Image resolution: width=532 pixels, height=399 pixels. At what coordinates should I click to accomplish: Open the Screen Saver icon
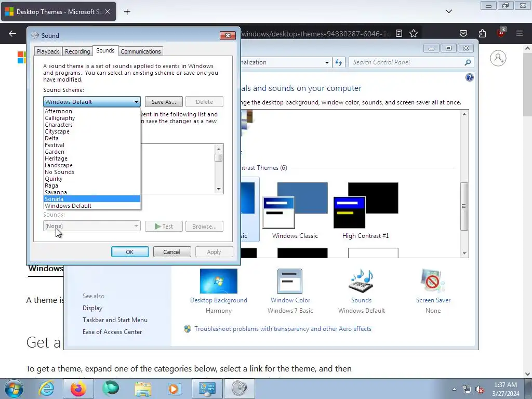[x=433, y=281]
